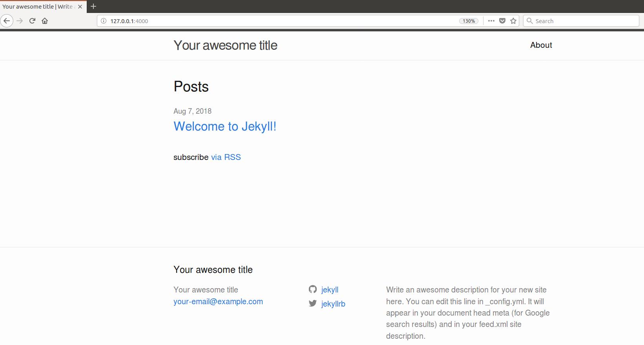Click the GitHub octocat icon in footer
644x345 pixels.
[312, 289]
